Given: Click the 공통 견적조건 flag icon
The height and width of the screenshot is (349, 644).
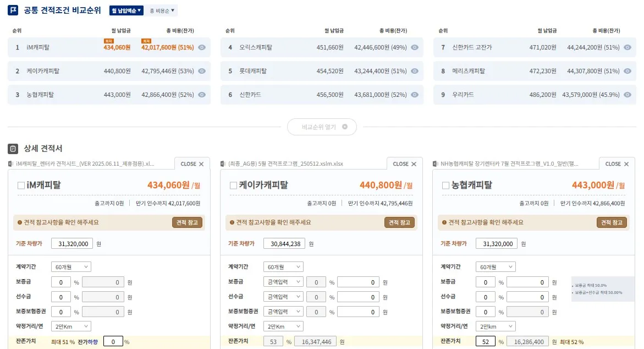Looking at the screenshot, I should 13,10.
